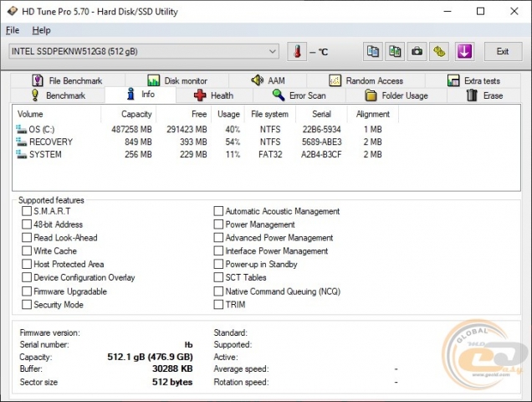This screenshot has height=402, width=532.
Task: Open the File Benchmark tab
Action: (x=68, y=80)
